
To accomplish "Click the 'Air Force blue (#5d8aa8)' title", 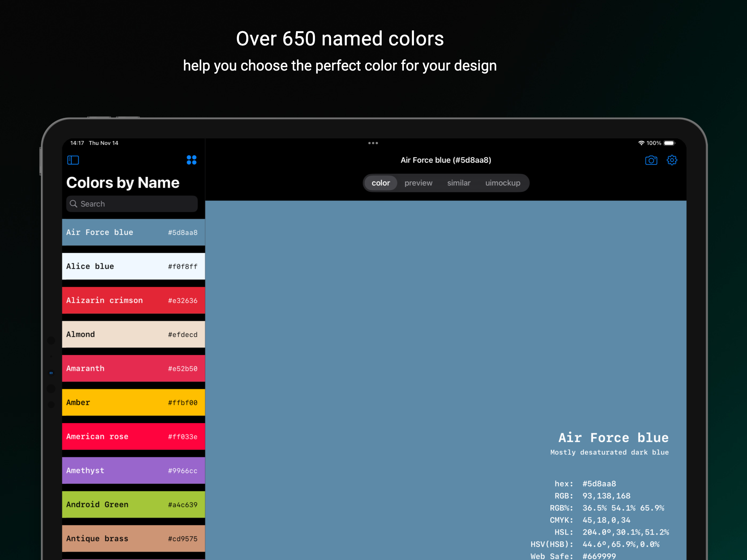I will click(x=446, y=160).
